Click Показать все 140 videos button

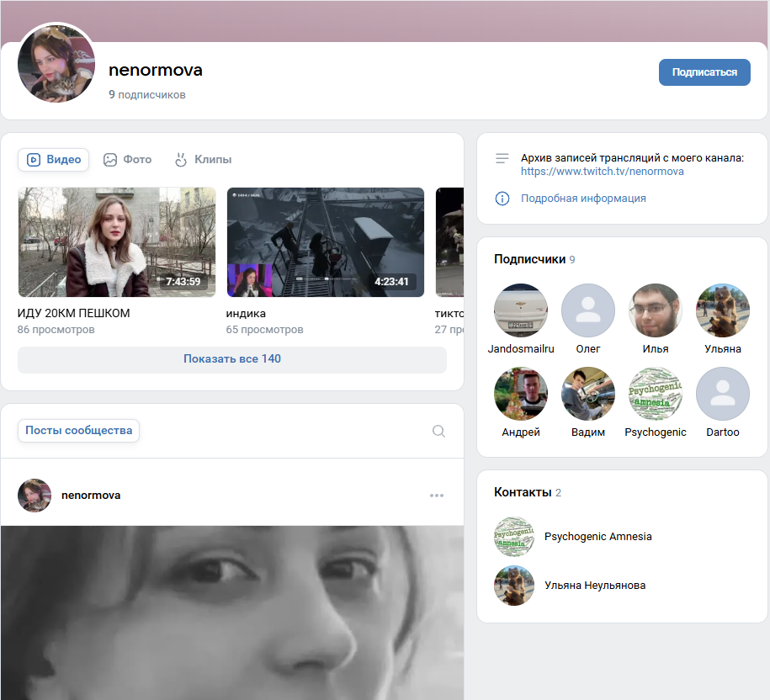(x=232, y=359)
